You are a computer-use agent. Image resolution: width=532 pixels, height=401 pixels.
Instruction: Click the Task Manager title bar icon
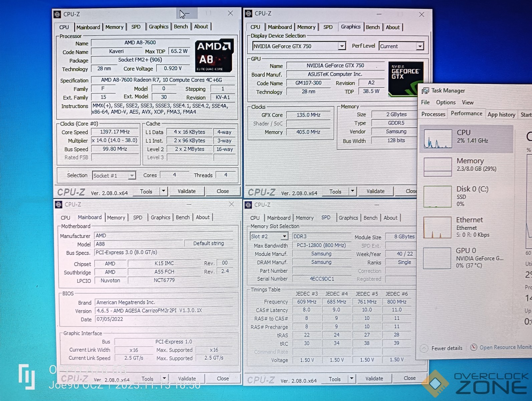(x=425, y=91)
